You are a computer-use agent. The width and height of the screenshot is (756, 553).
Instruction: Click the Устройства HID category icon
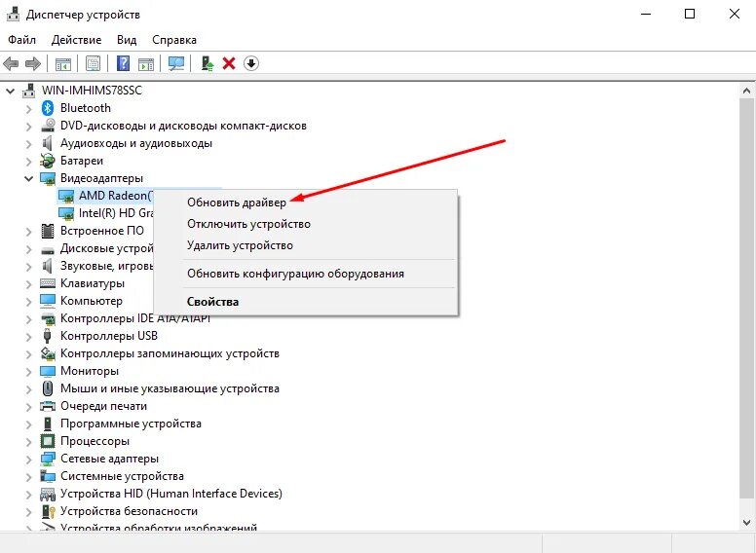(x=47, y=494)
